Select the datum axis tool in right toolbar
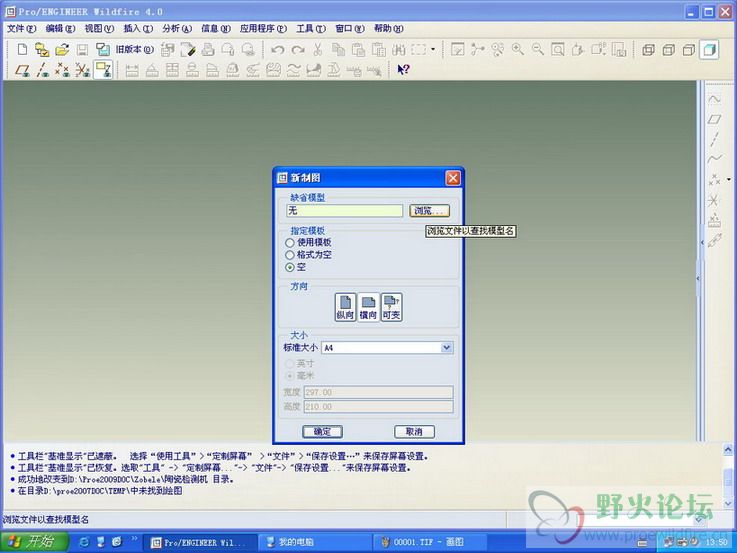The image size is (737, 553). coord(714,140)
